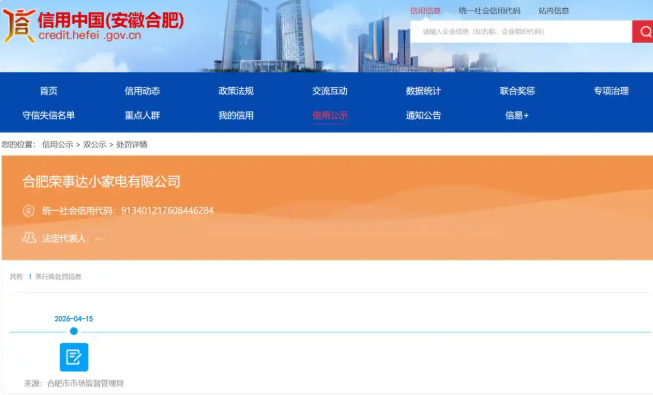Click the 2026-04-15 date label
Screen dimensions: 653x395
[x=74, y=319]
